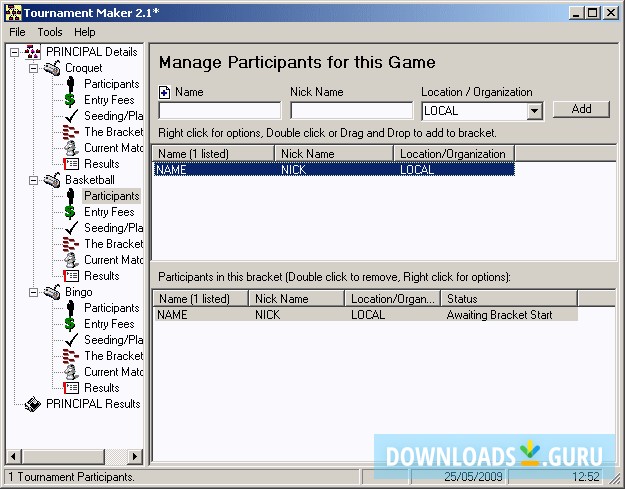The height and width of the screenshot is (489, 625).
Task: Click Bingo Current Match chess piece icon
Action: click(71, 372)
